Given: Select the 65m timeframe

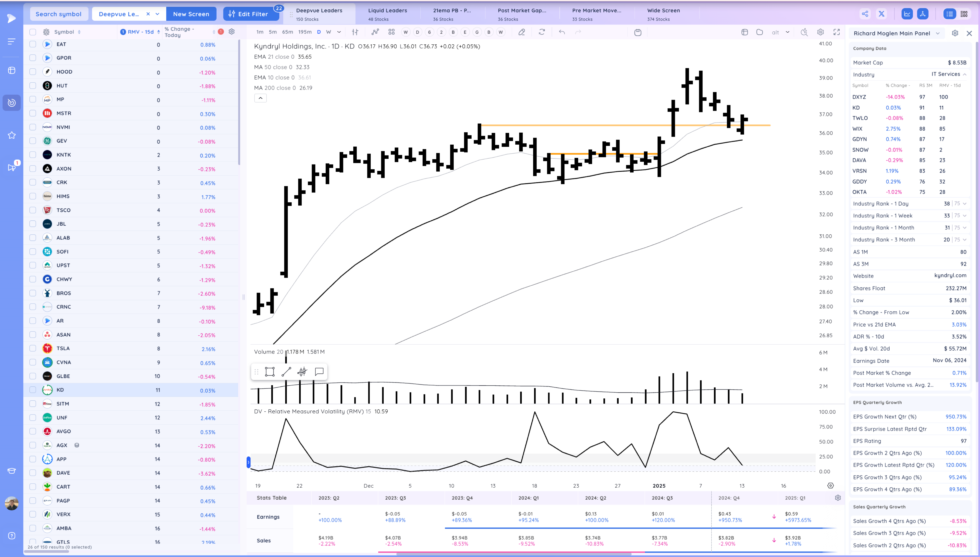Looking at the screenshot, I should (287, 32).
